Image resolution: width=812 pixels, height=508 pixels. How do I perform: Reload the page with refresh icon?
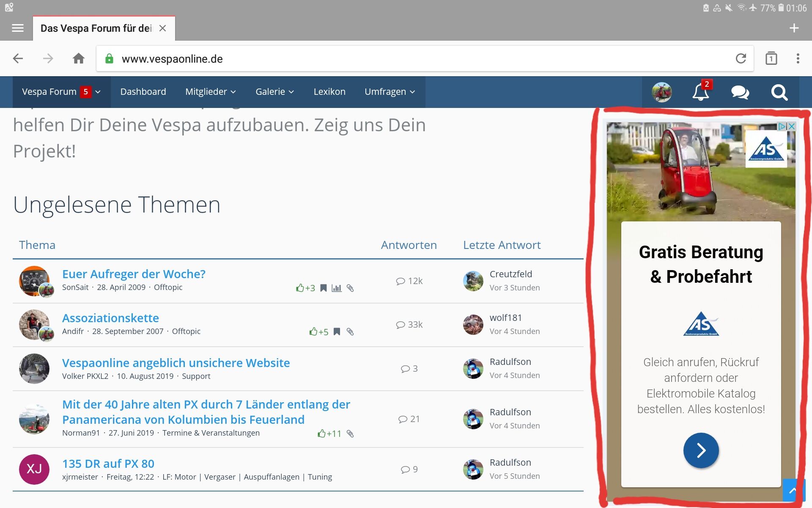pyautogui.click(x=741, y=58)
